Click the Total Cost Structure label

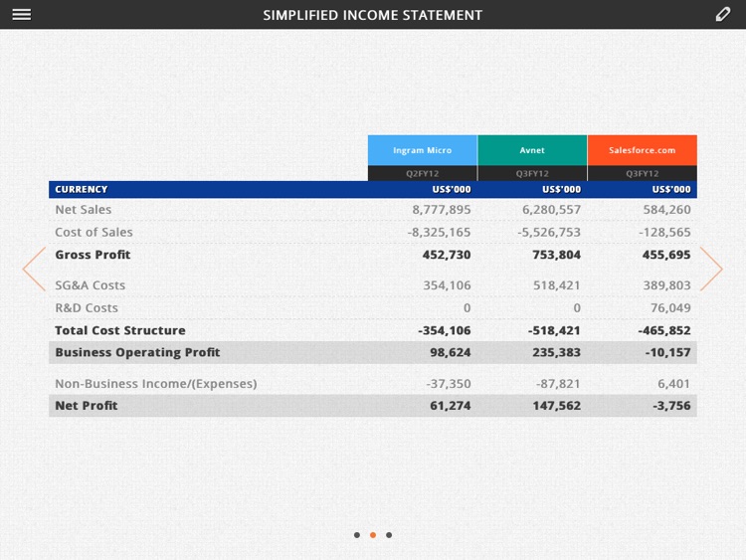pos(120,330)
